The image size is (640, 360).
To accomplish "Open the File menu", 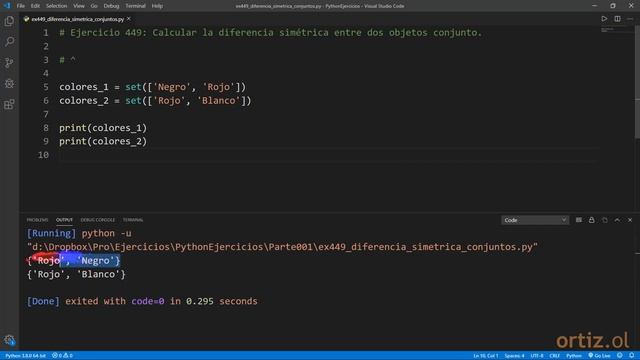I will pyautogui.click(x=21, y=6).
